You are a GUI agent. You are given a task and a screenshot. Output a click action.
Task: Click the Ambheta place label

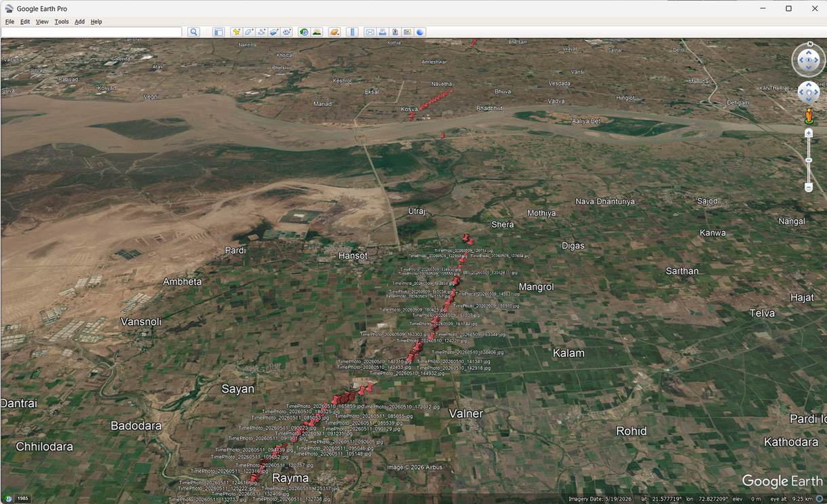click(x=182, y=282)
